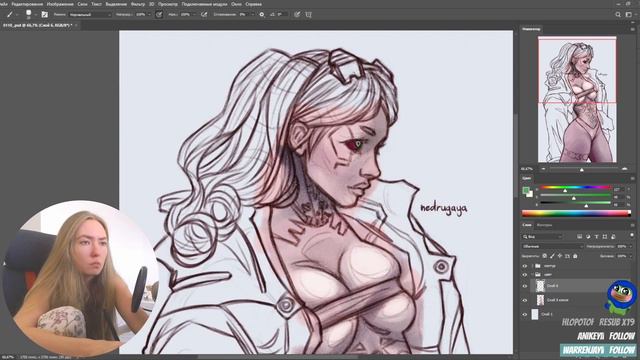
Task: Pick a color from the spectrum ramp
Action: click(576, 213)
